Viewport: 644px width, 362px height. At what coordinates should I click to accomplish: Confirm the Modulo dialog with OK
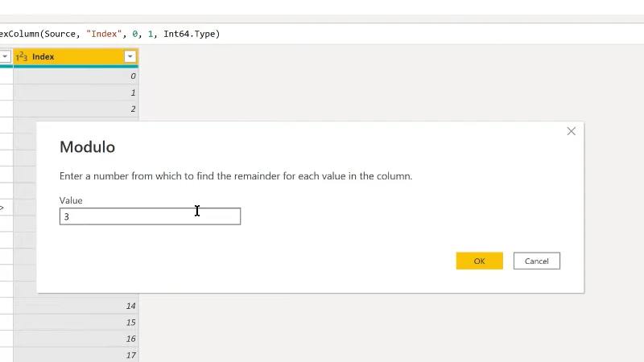479,261
